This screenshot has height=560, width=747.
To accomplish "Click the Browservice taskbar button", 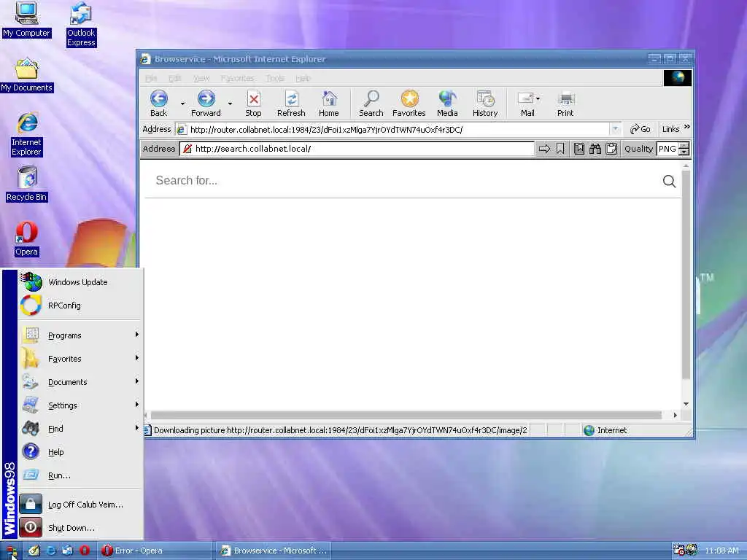I will coord(273,551).
